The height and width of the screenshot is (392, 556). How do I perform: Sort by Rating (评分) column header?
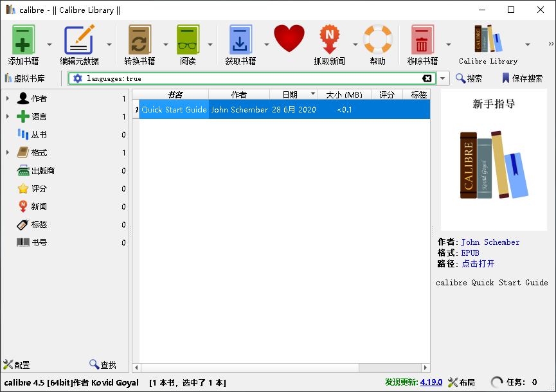click(387, 94)
